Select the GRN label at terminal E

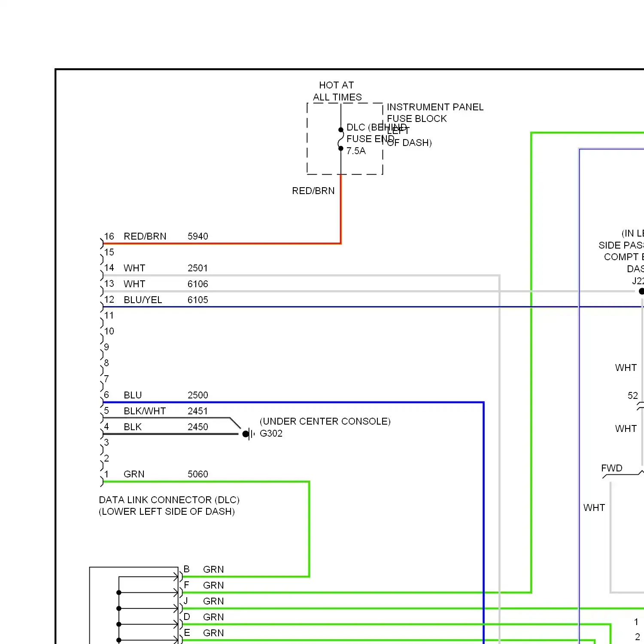click(x=213, y=633)
